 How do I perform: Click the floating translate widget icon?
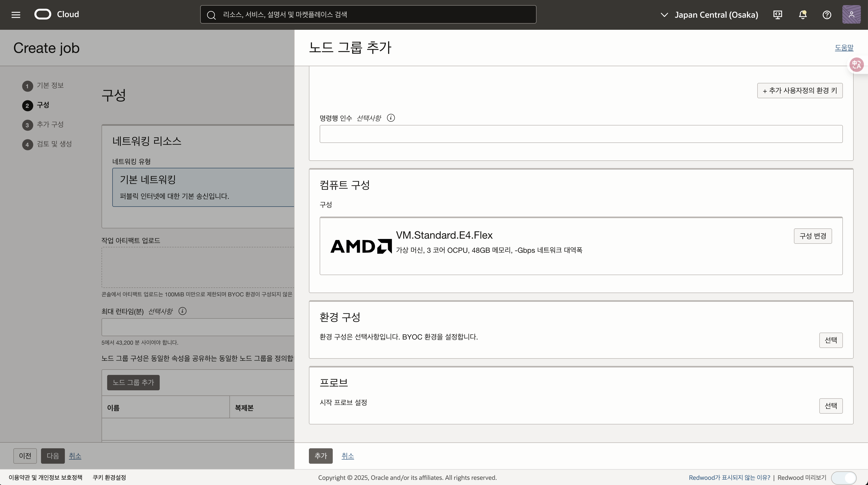[856, 64]
